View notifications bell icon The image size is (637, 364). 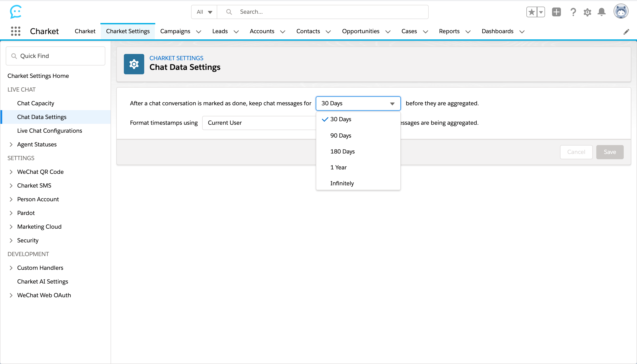[x=601, y=12]
